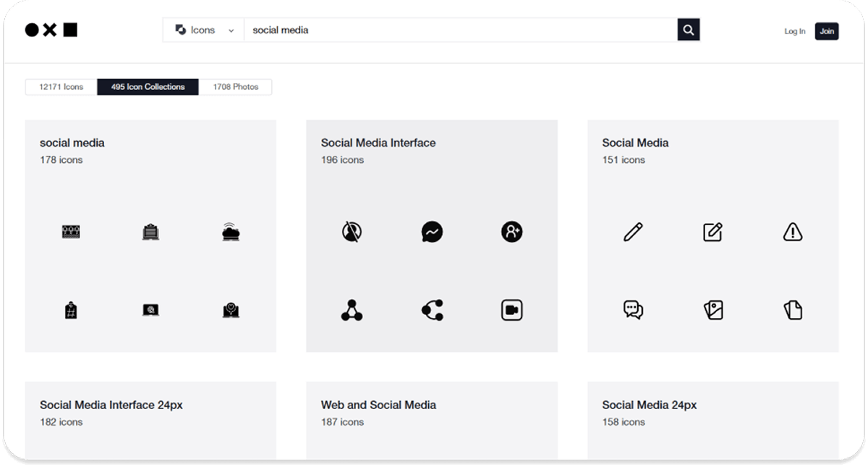Image resolution: width=868 pixels, height=467 pixels.
Task: Open the stacked documents icon
Action: pyautogui.click(x=793, y=311)
